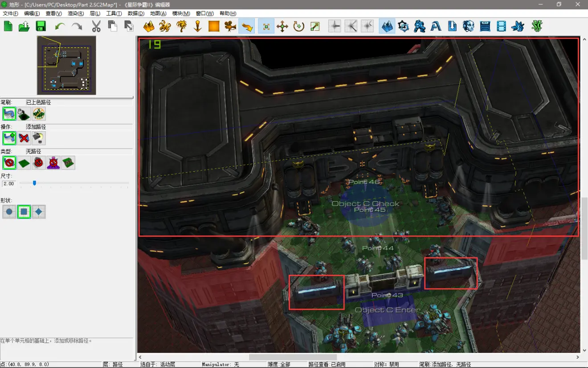Select the Rotate tool icon
The height and width of the screenshot is (368, 588).
pyautogui.click(x=299, y=26)
